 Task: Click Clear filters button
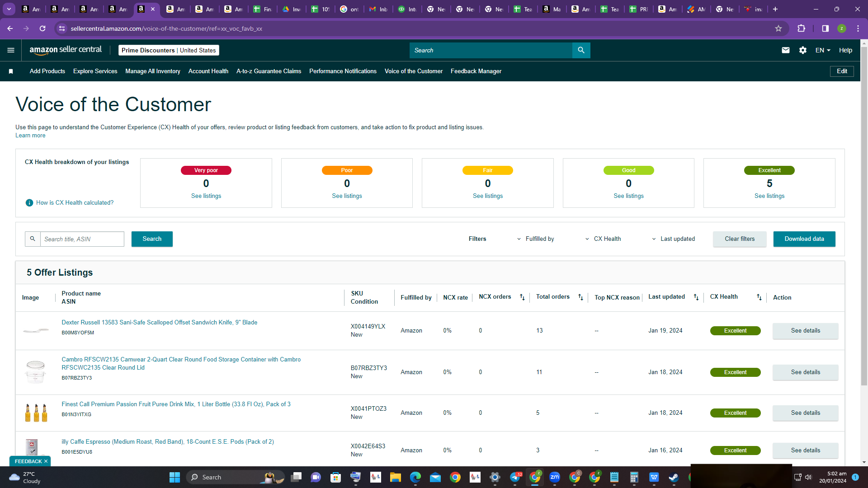(740, 239)
